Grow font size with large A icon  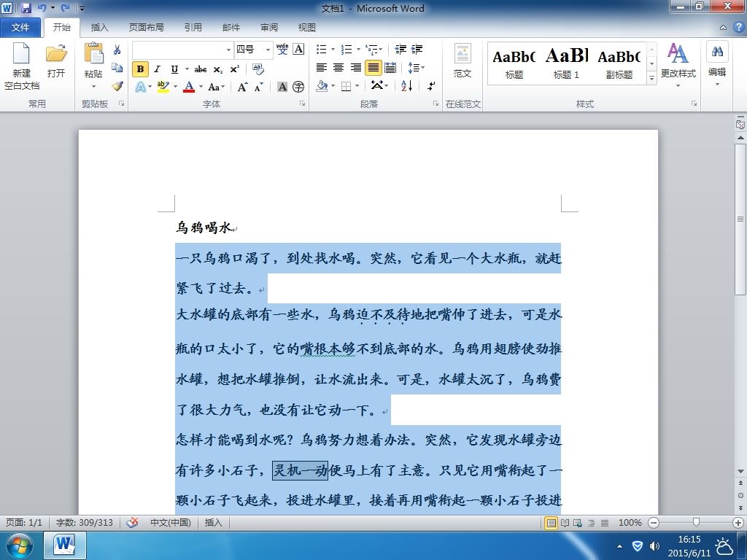point(242,87)
